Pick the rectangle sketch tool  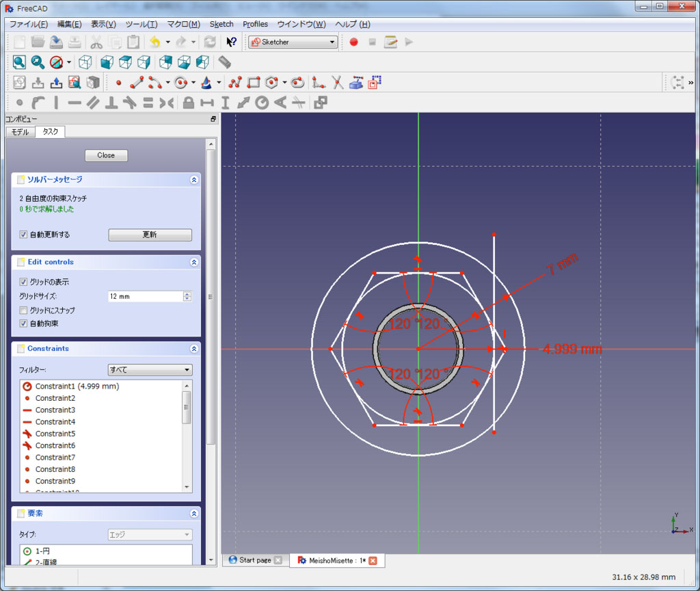pos(254,83)
